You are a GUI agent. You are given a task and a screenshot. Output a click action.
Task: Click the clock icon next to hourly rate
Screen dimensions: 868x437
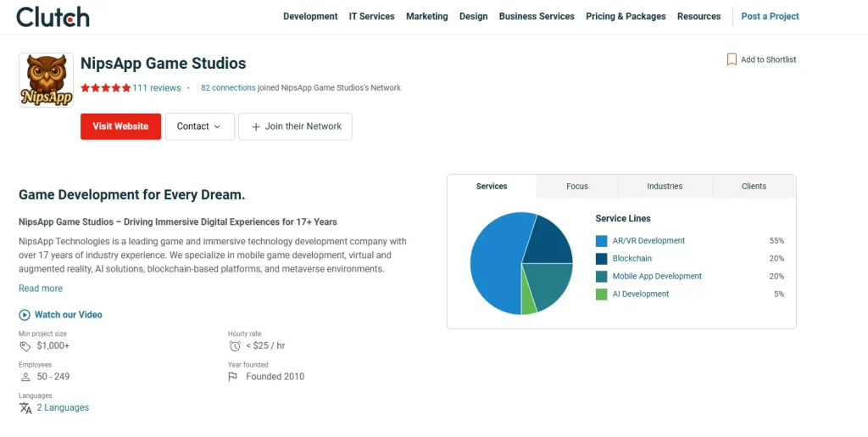[235, 346]
